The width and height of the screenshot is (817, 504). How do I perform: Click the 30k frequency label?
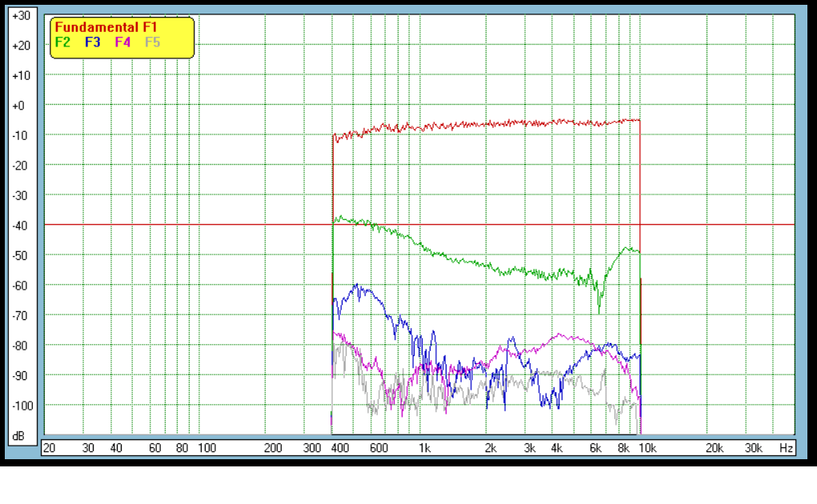pos(754,448)
